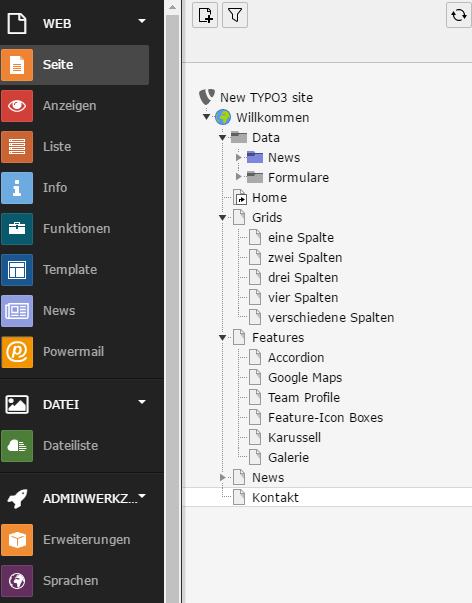Click the create new page toolbar icon

tap(205, 15)
